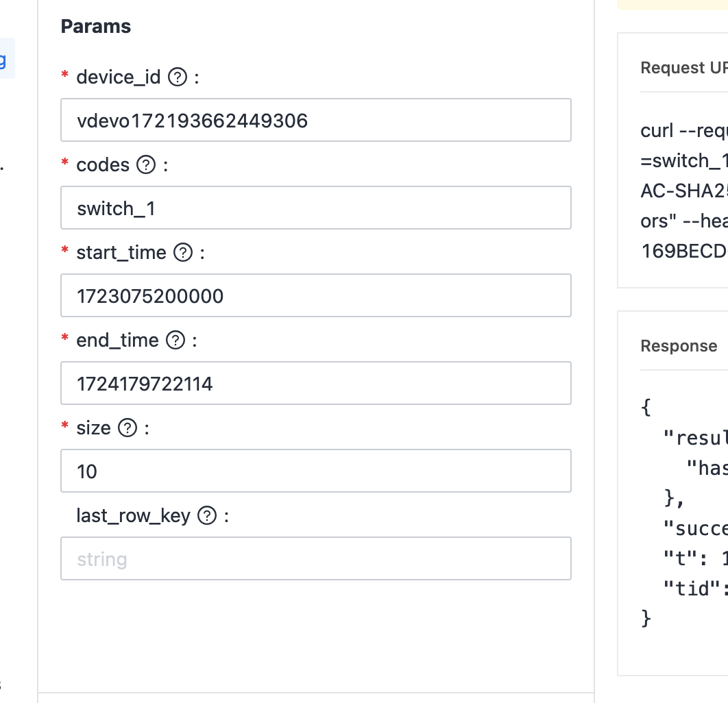Click the Response panel heading
The width and height of the screenshot is (728, 703).
(x=679, y=346)
